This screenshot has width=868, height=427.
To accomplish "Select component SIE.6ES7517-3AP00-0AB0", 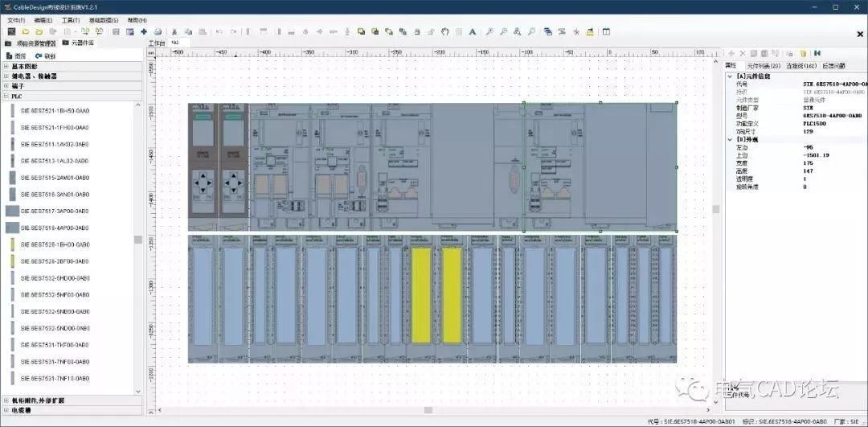I will click(55, 211).
